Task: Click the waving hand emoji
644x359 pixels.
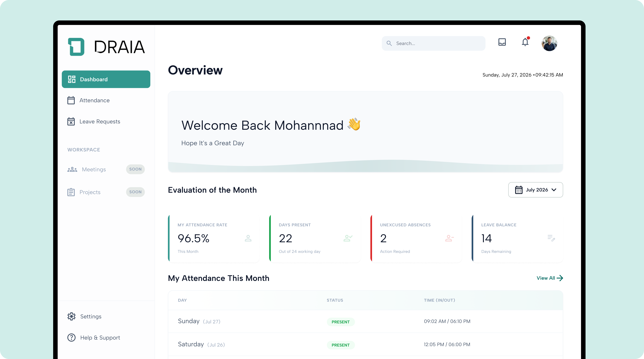Action: pyautogui.click(x=354, y=124)
